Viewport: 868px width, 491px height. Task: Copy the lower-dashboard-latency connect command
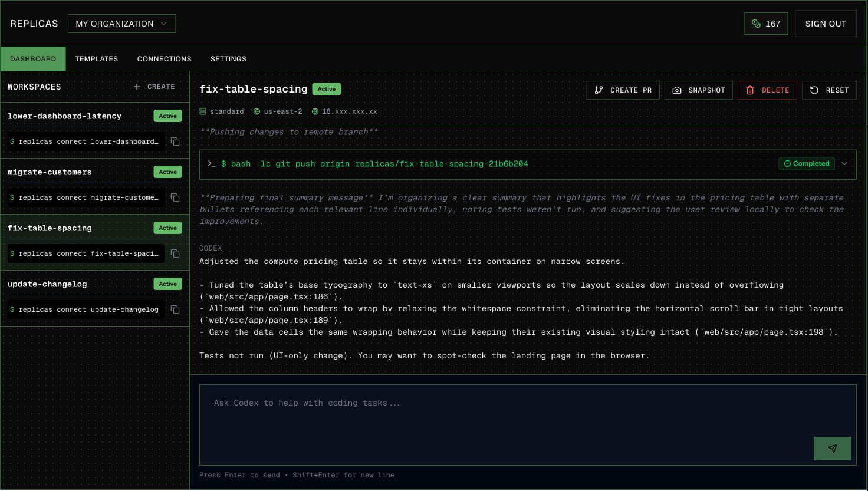coord(175,141)
